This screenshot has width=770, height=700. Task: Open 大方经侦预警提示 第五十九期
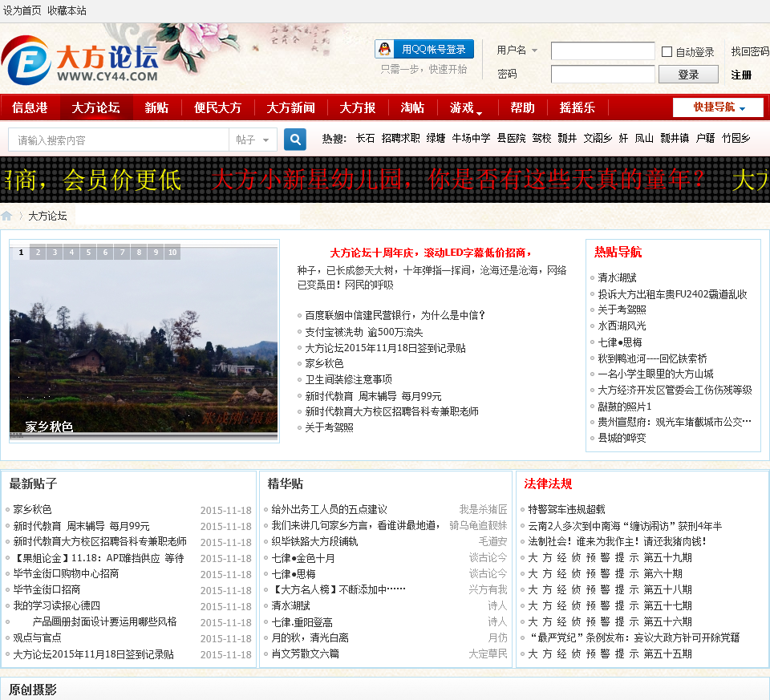pyautogui.click(x=610, y=557)
